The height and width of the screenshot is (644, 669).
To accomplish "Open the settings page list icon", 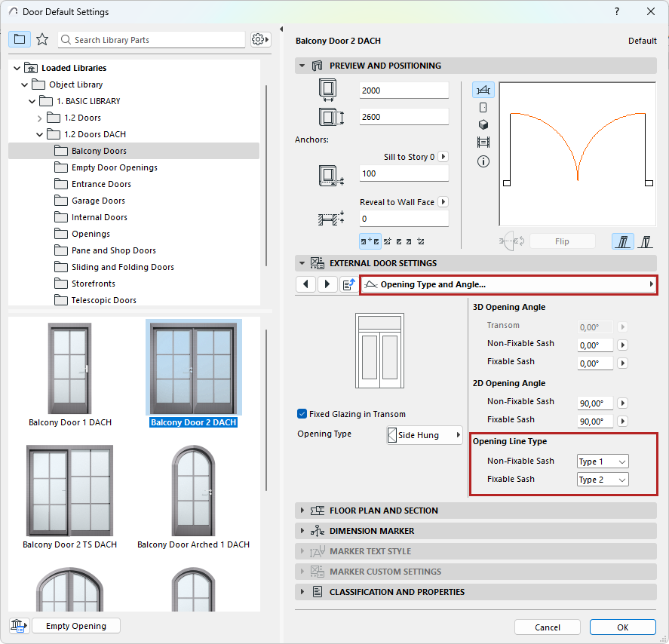I will point(349,284).
